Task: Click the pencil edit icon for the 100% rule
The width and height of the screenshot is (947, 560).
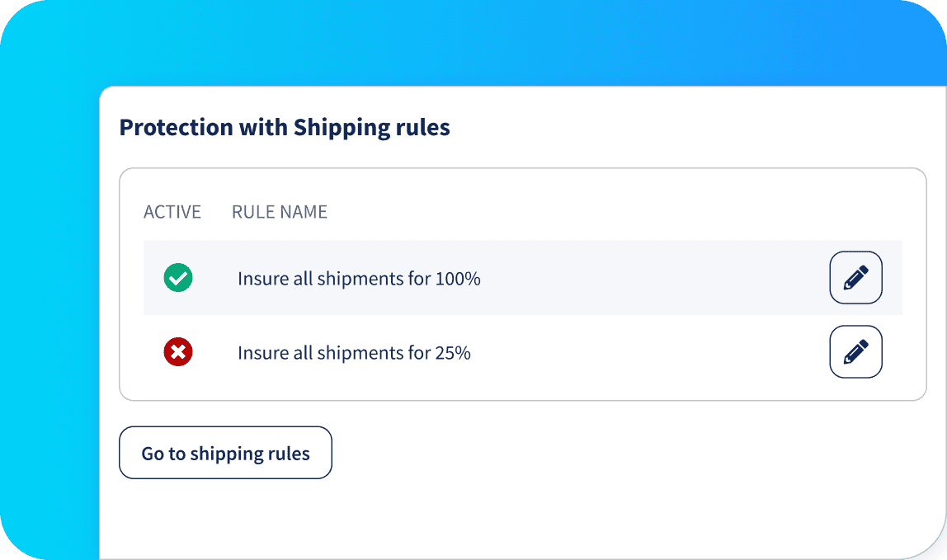Action: coord(855,278)
